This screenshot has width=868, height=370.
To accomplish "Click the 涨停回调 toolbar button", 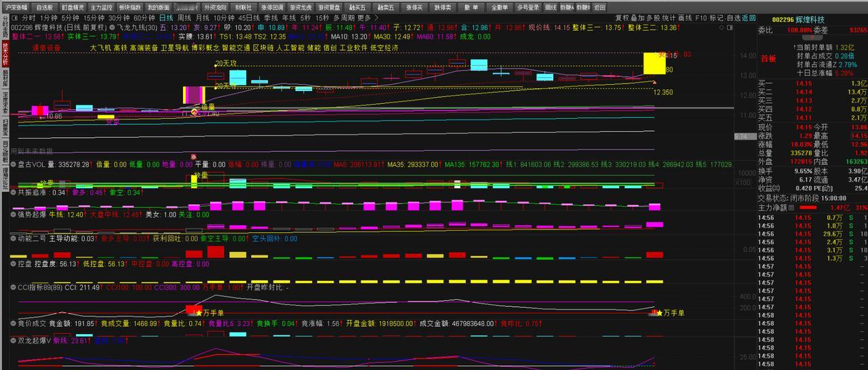I will click(x=272, y=7).
